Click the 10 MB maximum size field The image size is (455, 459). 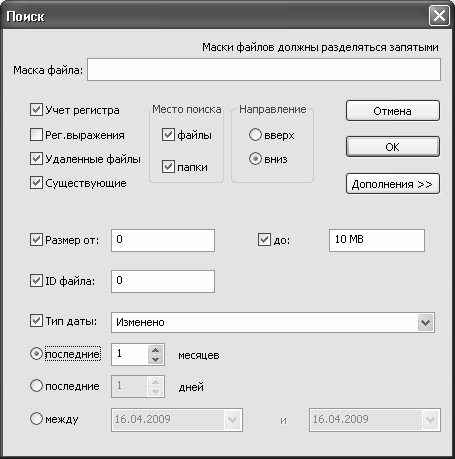pyautogui.click(x=377, y=240)
